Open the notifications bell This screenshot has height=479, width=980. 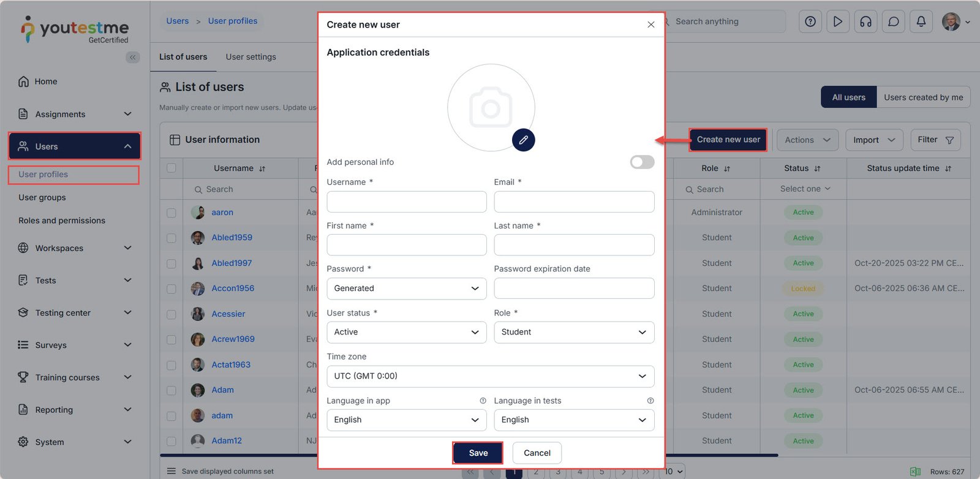[x=921, y=21]
